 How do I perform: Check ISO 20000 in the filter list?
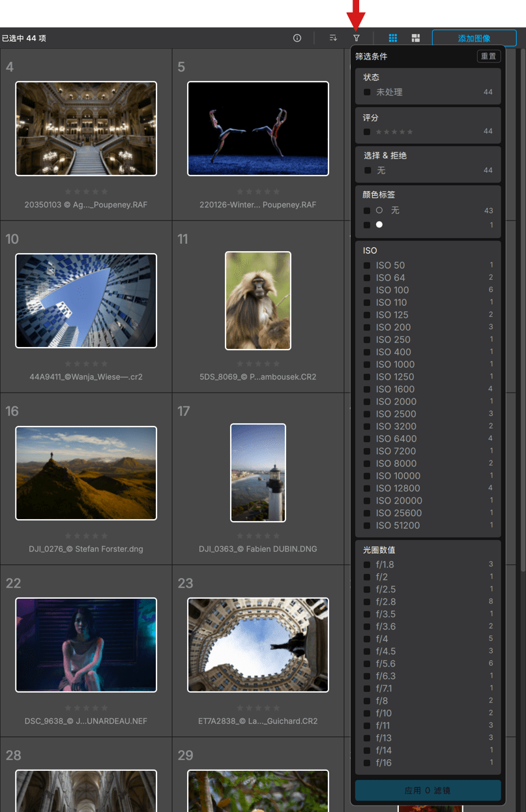[x=367, y=501]
